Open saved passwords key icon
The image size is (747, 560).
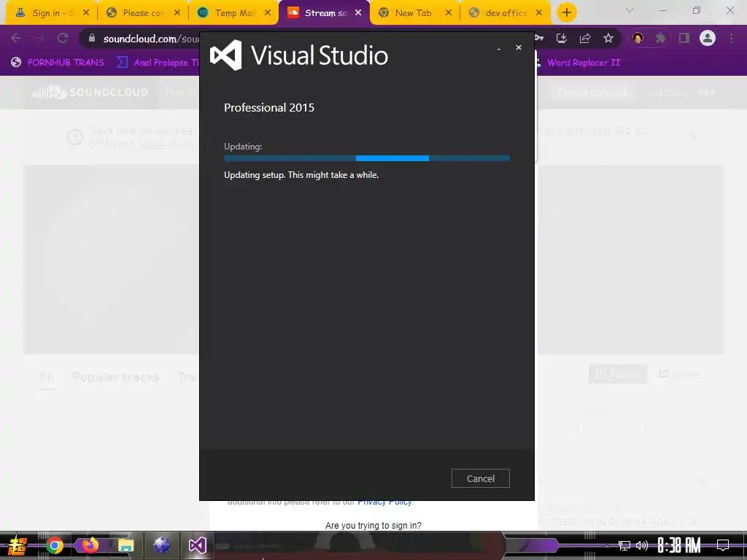[x=539, y=38]
